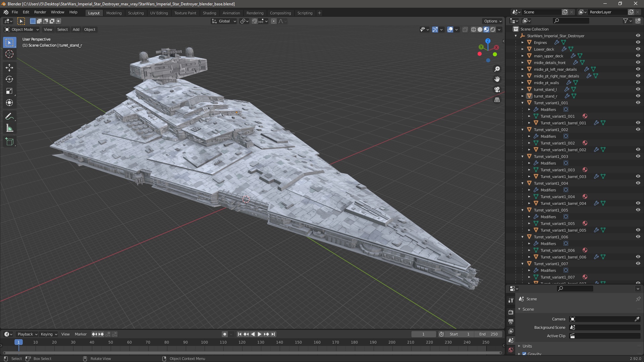
Task: Toggle visibility of turret_stand_l
Action: tap(638, 89)
